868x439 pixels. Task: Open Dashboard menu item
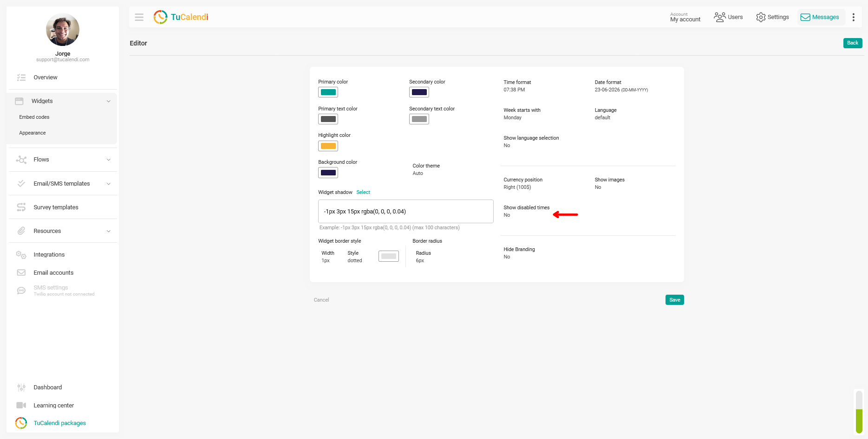tap(48, 387)
